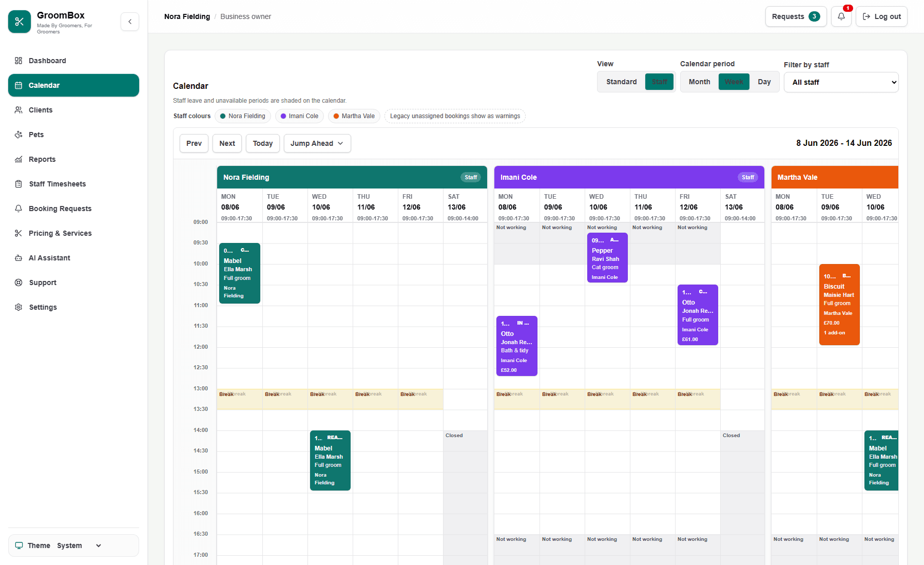
Task: Click the GroomBox scissors logo icon
Action: [x=20, y=22]
